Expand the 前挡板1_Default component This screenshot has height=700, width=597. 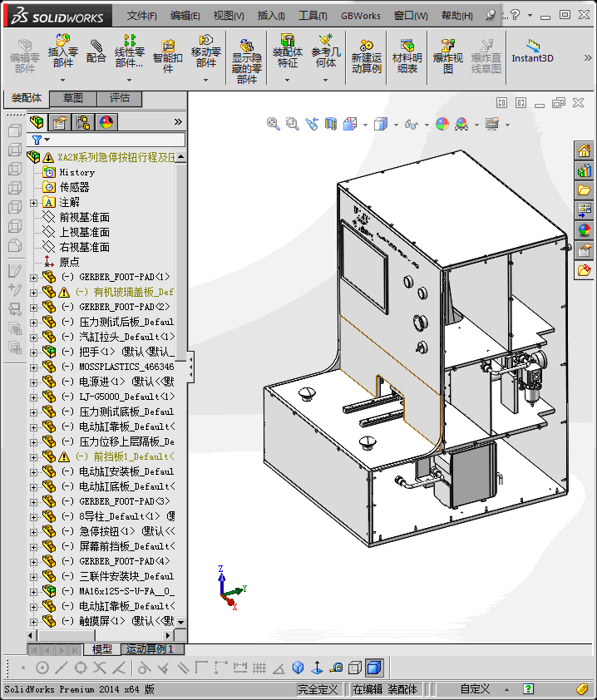[33, 457]
